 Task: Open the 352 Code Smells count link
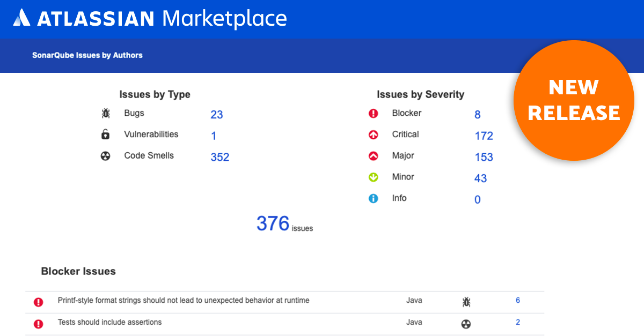pos(220,157)
